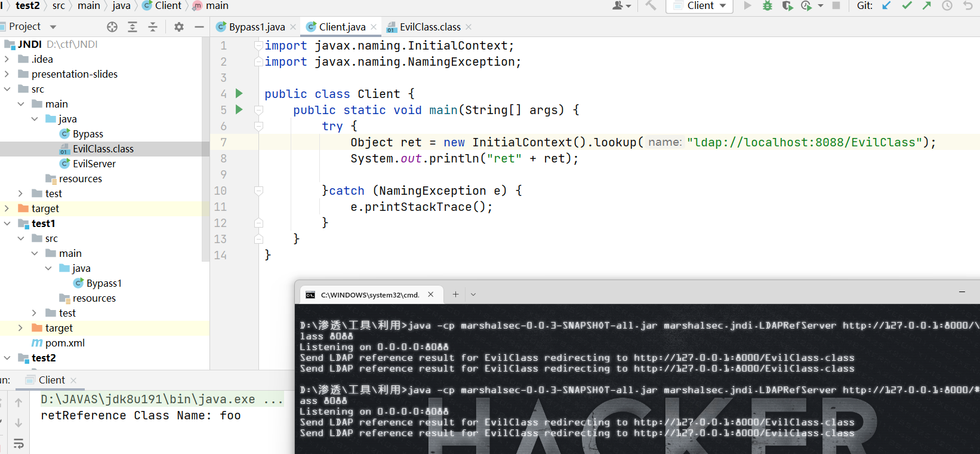Image resolution: width=980 pixels, height=454 pixels.
Task: Expand the presentation-slides folder
Action: 7,74
